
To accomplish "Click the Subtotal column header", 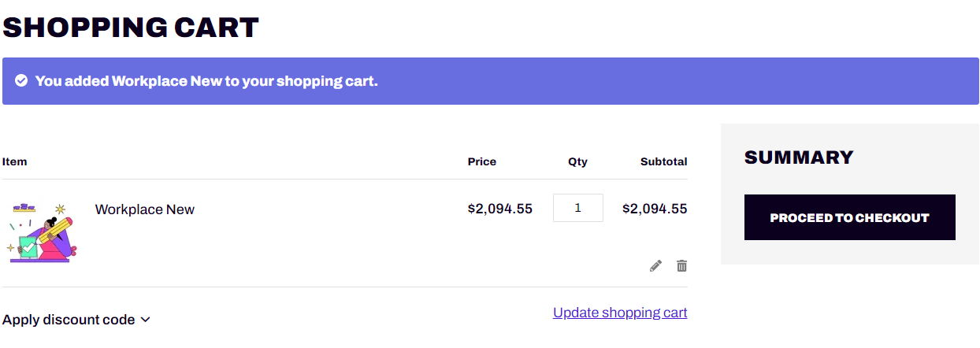I will [663, 161].
